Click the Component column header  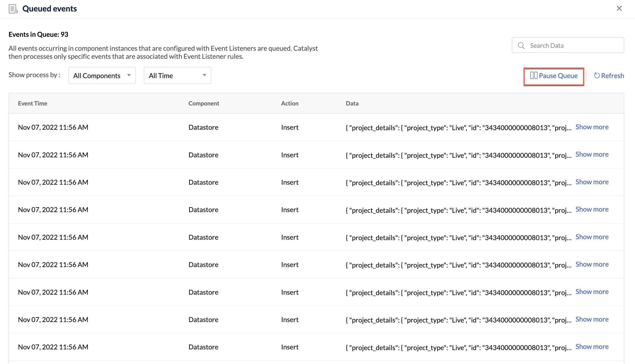(x=204, y=103)
